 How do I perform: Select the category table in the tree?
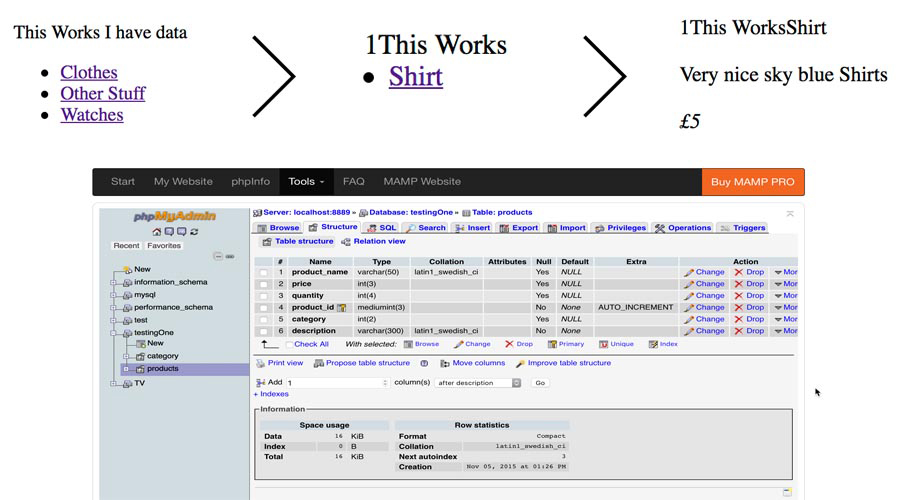162,356
